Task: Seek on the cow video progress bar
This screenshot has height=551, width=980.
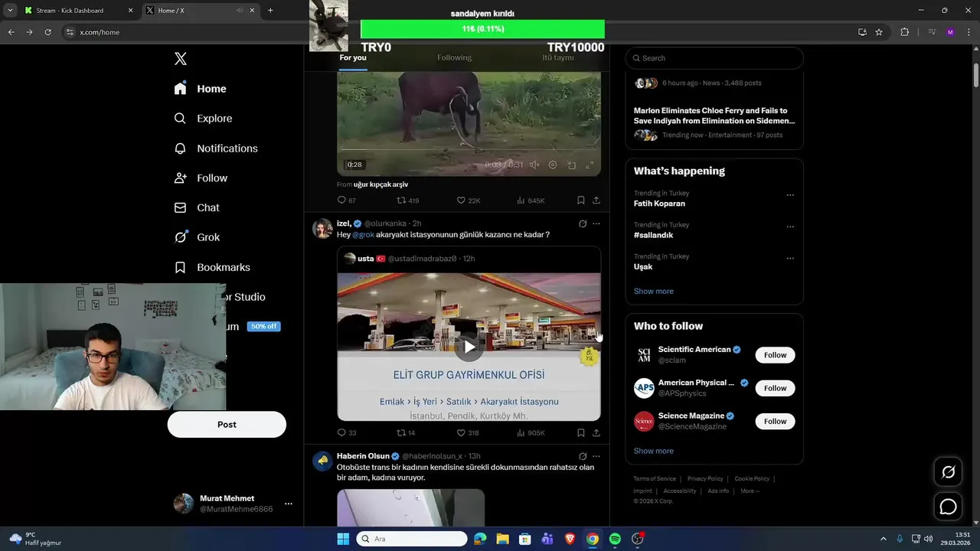Action: (469, 149)
